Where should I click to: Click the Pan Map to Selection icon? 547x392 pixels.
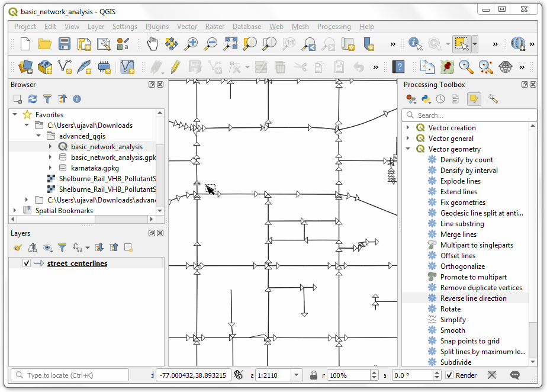[x=171, y=44]
